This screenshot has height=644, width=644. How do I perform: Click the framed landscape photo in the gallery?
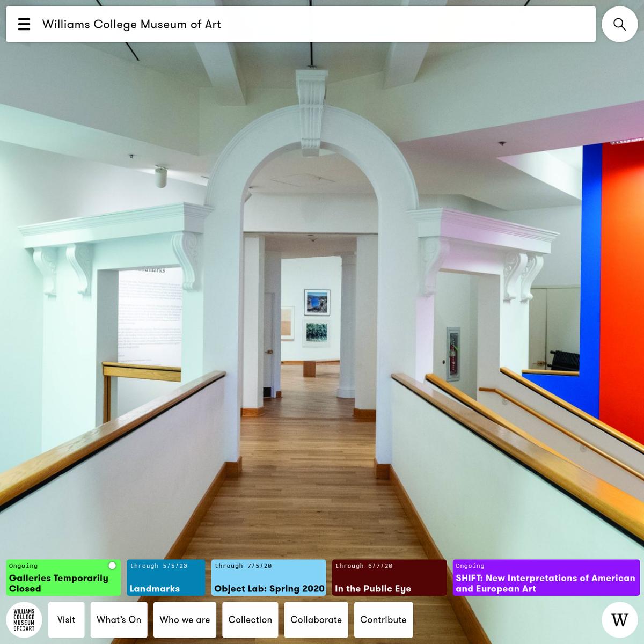[317, 302]
